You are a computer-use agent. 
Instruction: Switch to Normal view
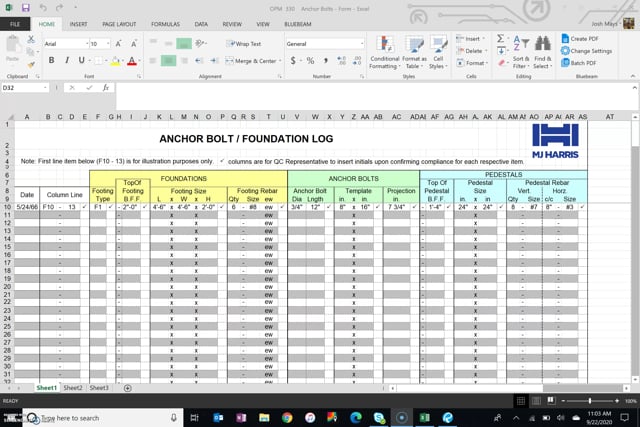tap(521, 401)
